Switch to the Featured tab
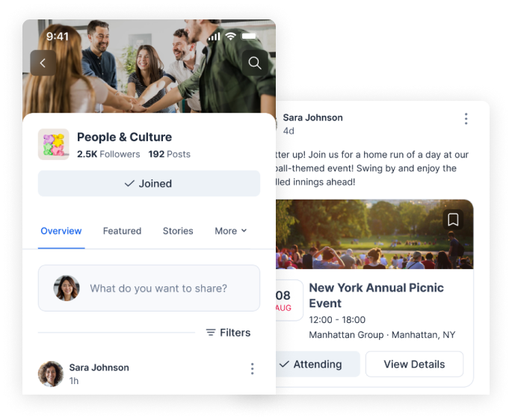 click(x=122, y=231)
